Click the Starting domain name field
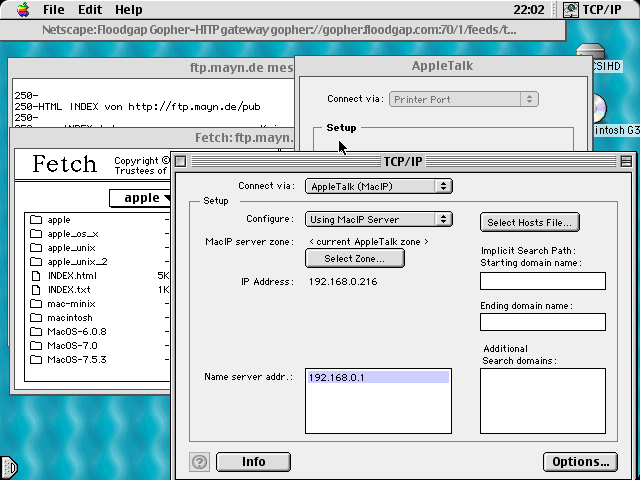Image resolution: width=640 pixels, height=480 pixels. click(x=543, y=281)
